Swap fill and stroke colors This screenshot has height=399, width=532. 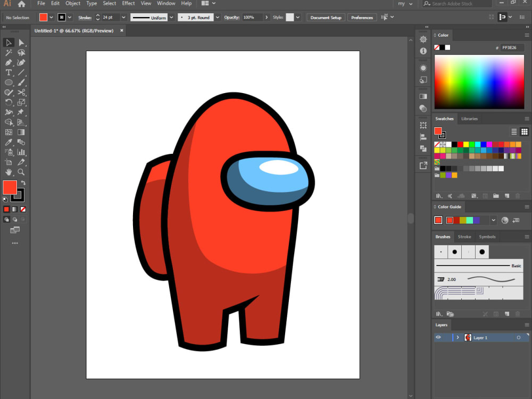point(23,183)
